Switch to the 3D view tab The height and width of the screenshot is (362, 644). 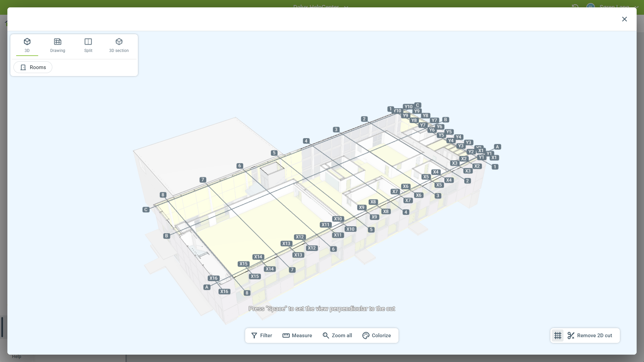coord(27,45)
